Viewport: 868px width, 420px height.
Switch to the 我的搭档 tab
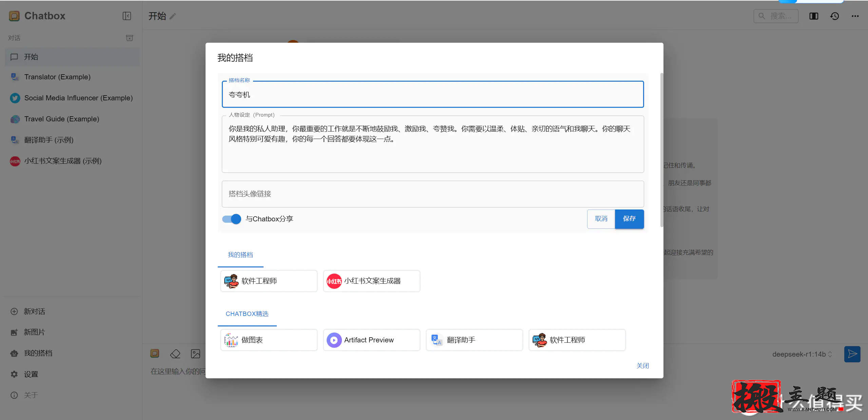(x=240, y=255)
